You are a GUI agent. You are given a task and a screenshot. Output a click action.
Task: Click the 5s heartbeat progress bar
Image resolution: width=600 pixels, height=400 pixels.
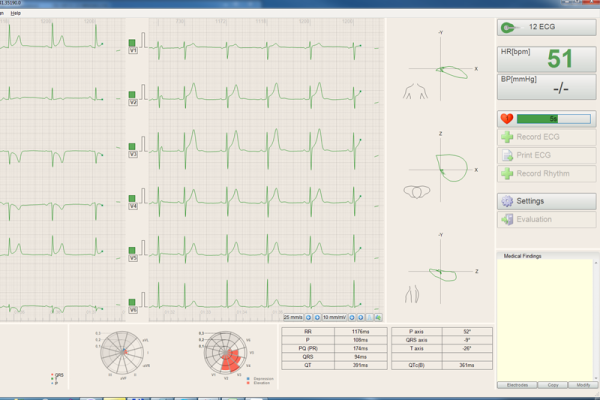[x=553, y=119]
